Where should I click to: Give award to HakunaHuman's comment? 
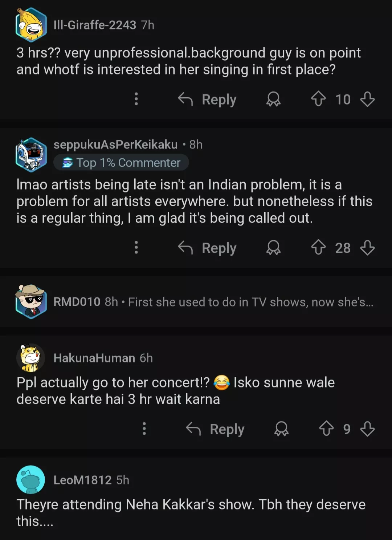[x=281, y=429]
